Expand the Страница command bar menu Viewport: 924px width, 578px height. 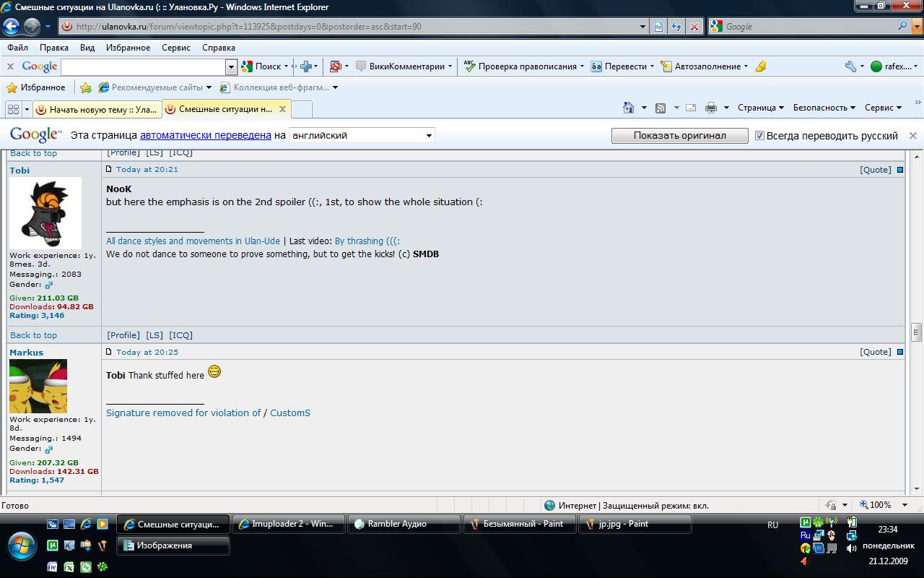click(760, 108)
